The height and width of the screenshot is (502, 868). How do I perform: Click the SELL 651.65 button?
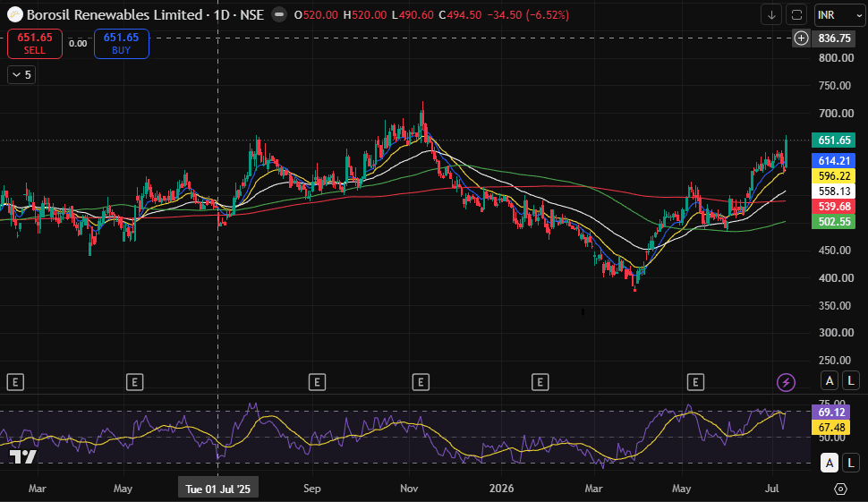[34, 44]
